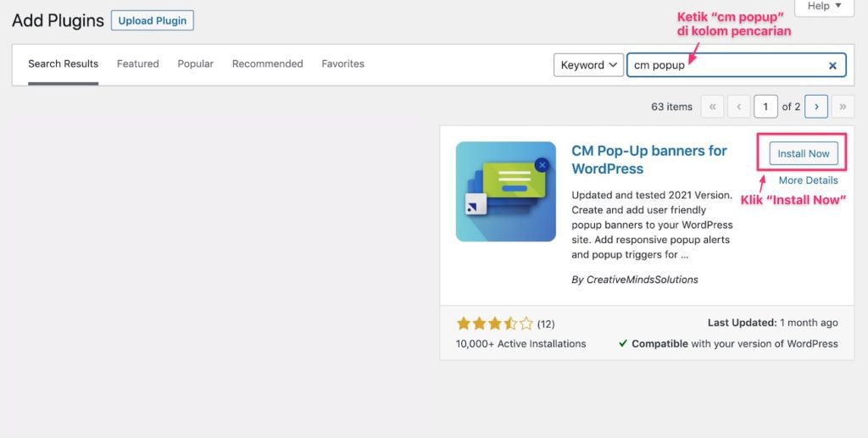Screen dimensions: 868x438
Task: Click the current page number field
Action: [x=765, y=107]
